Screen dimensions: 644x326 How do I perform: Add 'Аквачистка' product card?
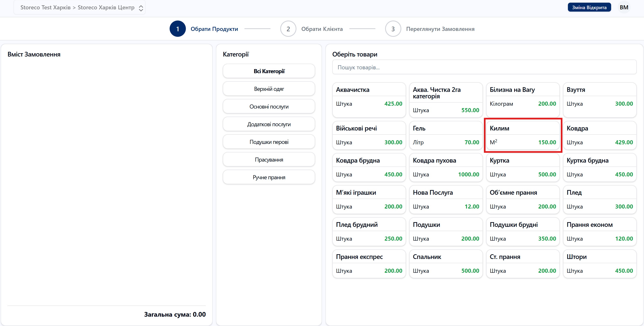[x=369, y=100]
